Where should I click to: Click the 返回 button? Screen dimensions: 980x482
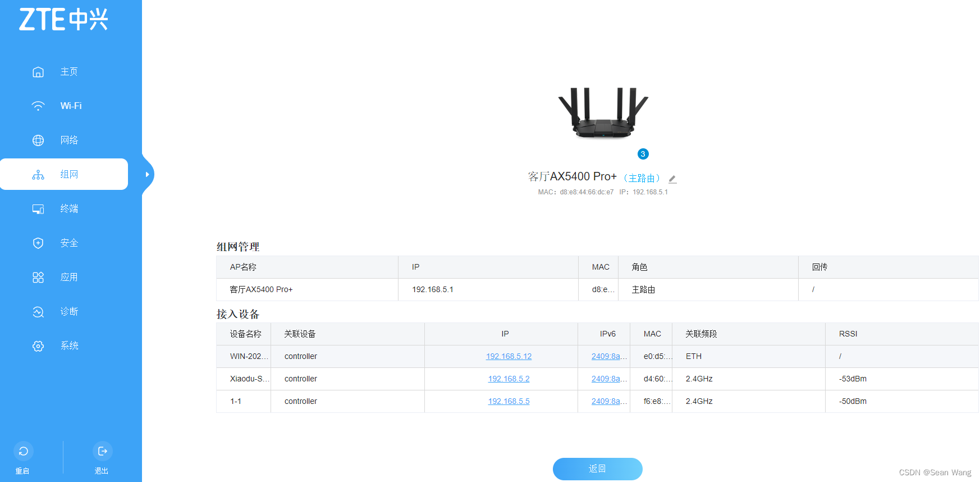pos(597,469)
